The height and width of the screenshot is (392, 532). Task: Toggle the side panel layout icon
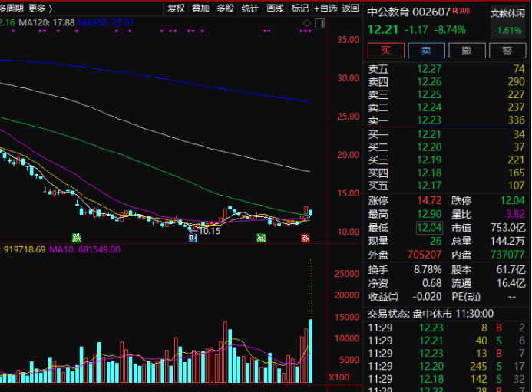coord(320,23)
